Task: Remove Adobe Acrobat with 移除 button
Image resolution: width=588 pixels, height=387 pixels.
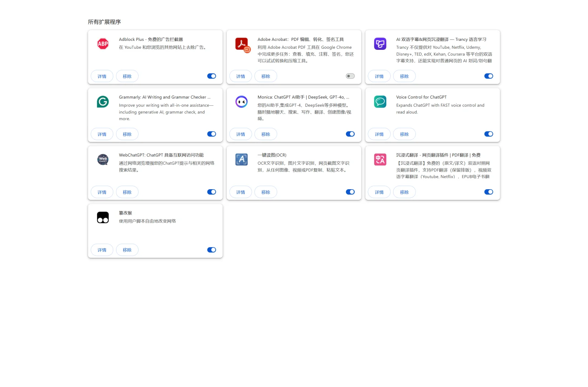Action: (266, 76)
